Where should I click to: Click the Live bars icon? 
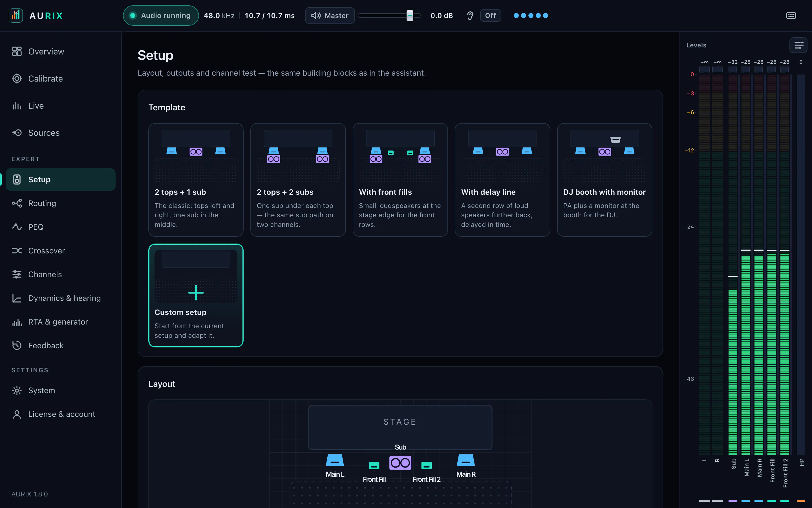point(17,106)
